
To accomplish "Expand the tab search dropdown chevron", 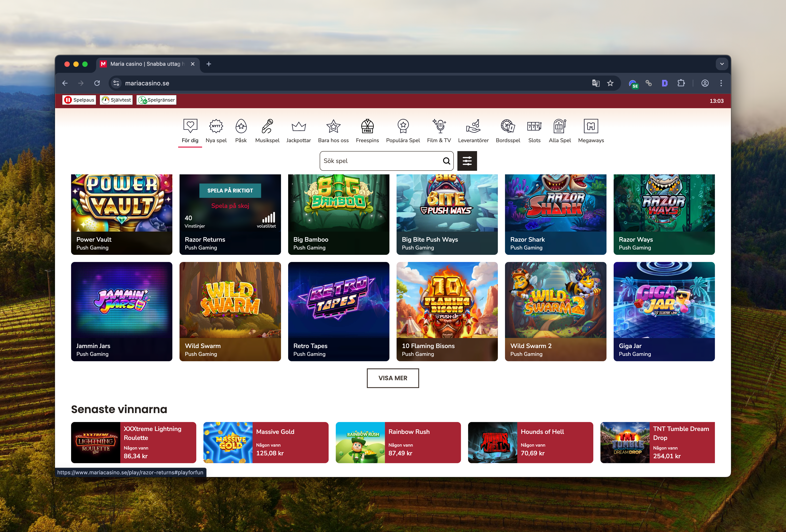I will (722, 64).
